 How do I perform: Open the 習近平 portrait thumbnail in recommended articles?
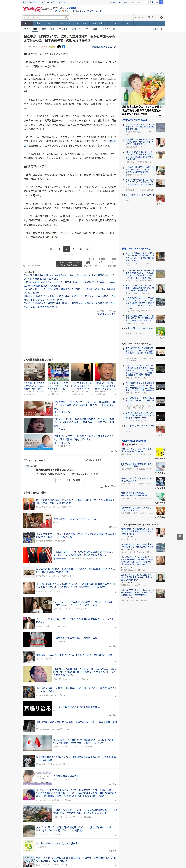(106, 372)
